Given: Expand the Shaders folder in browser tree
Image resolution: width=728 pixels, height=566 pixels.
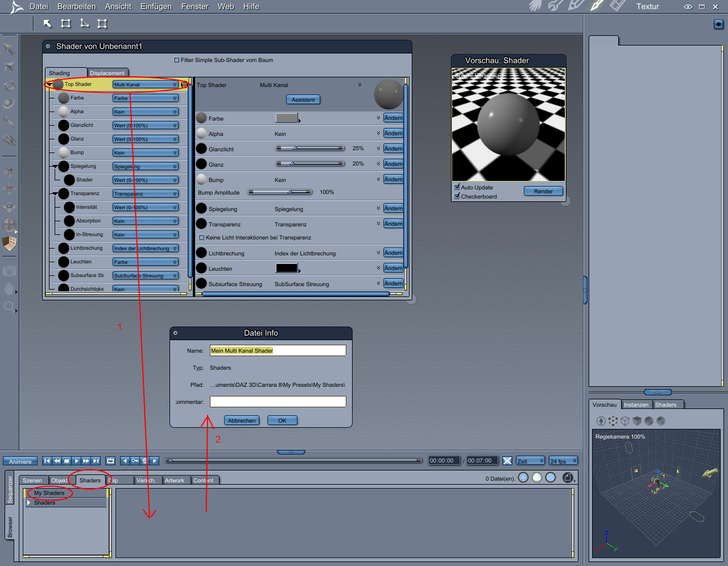Looking at the screenshot, I should [x=29, y=503].
